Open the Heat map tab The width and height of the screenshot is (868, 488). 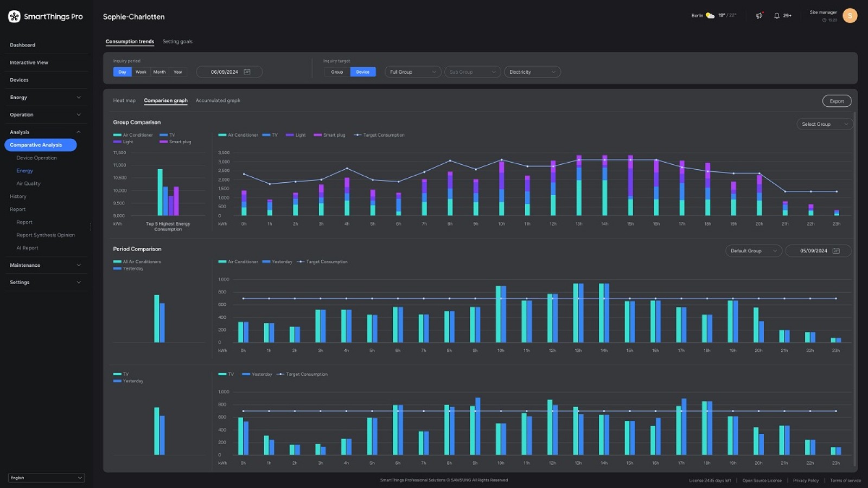[x=124, y=101]
